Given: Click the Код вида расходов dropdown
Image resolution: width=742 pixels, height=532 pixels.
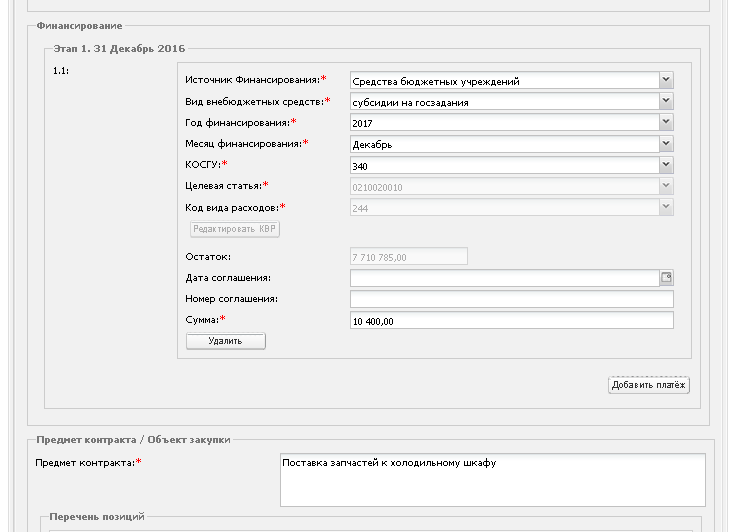Looking at the screenshot, I should (511, 207).
